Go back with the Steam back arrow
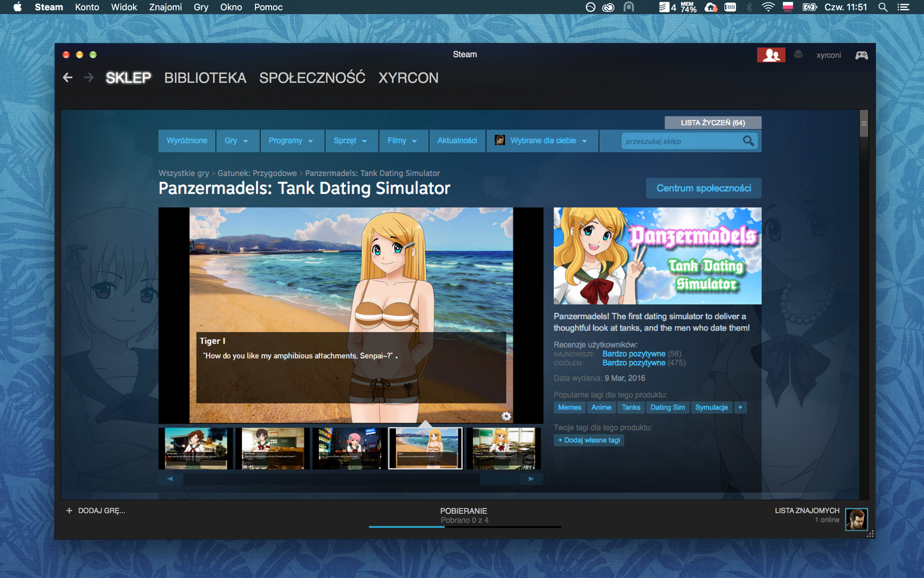This screenshot has height=578, width=924. [68, 77]
